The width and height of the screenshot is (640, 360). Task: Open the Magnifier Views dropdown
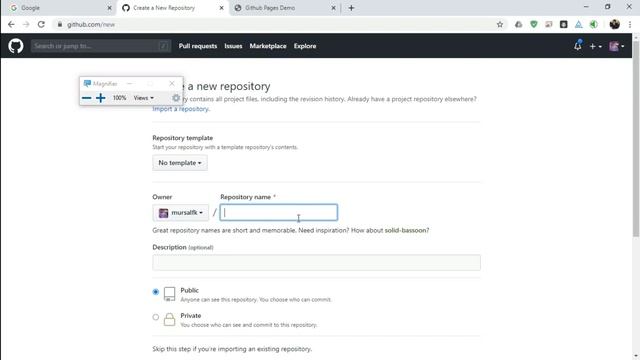(x=144, y=98)
